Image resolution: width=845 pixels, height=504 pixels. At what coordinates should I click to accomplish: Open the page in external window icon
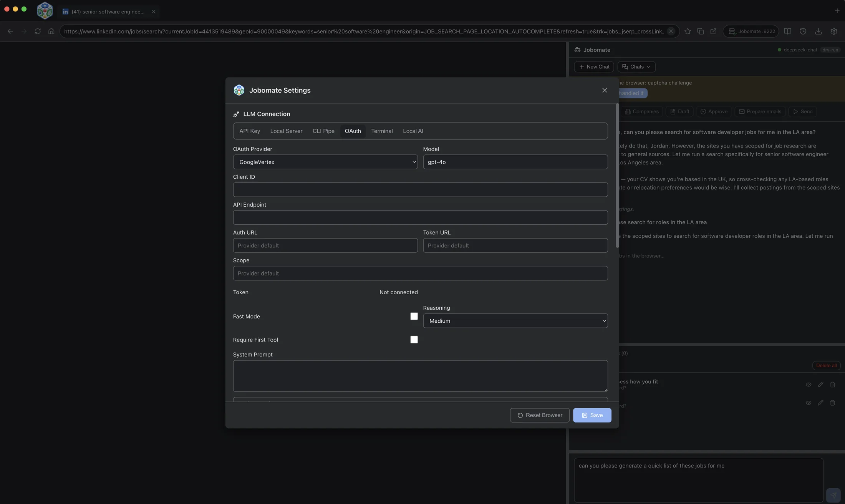coord(713,31)
